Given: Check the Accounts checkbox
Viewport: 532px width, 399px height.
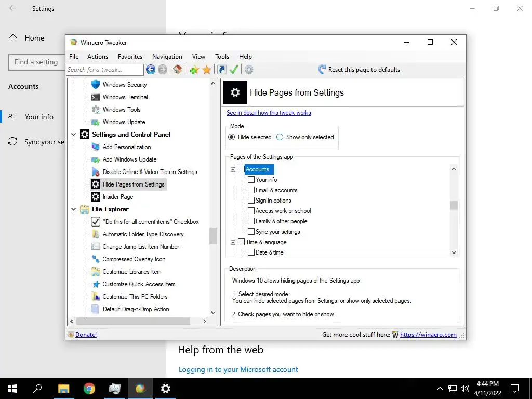Looking at the screenshot, I should pos(241,169).
